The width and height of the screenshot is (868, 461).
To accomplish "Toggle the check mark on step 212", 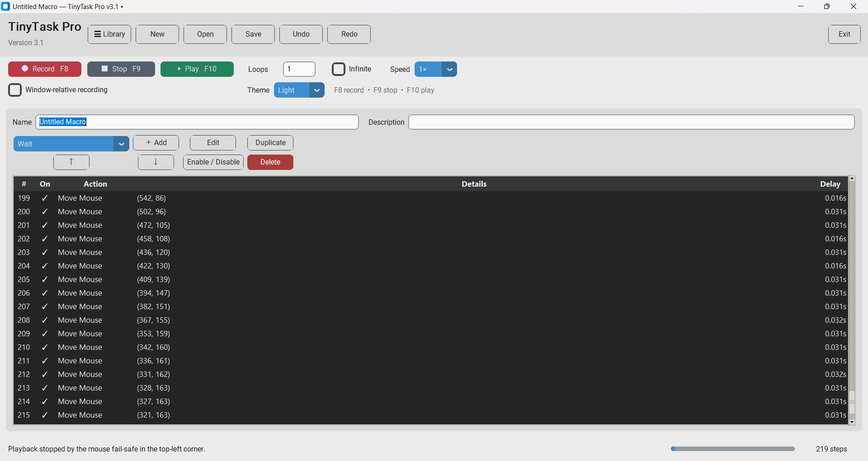I will coord(45,374).
